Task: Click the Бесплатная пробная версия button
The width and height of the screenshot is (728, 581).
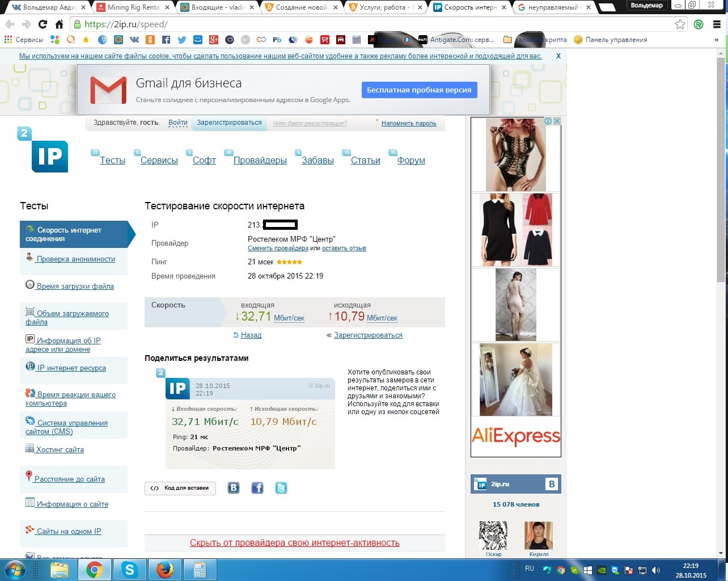Action: [x=419, y=90]
